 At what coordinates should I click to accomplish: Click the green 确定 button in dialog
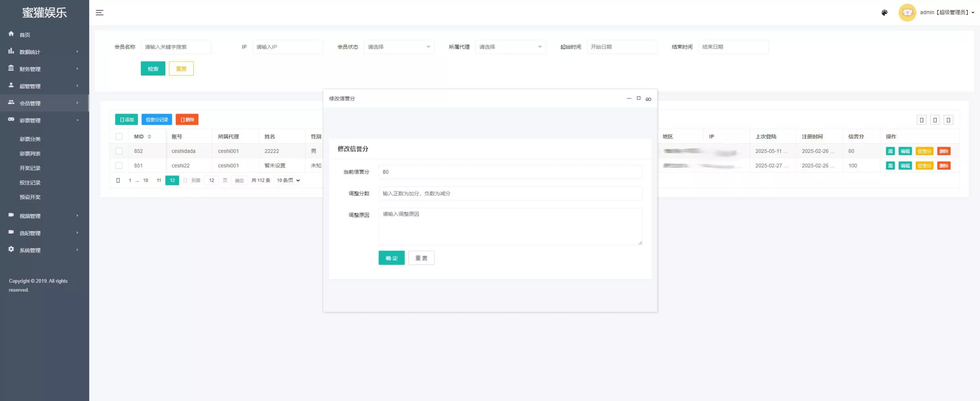[x=391, y=258]
